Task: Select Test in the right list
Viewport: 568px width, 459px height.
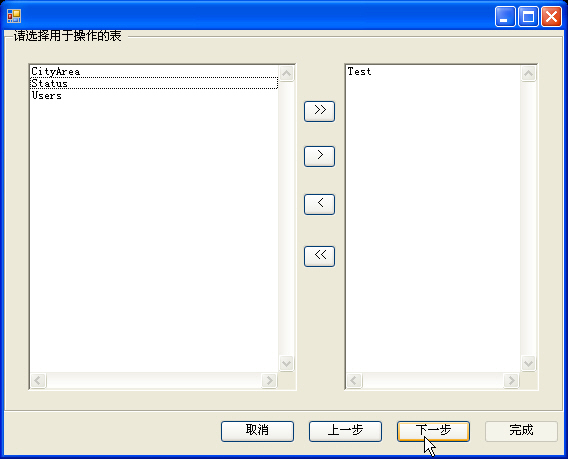Action: pos(433,71)
